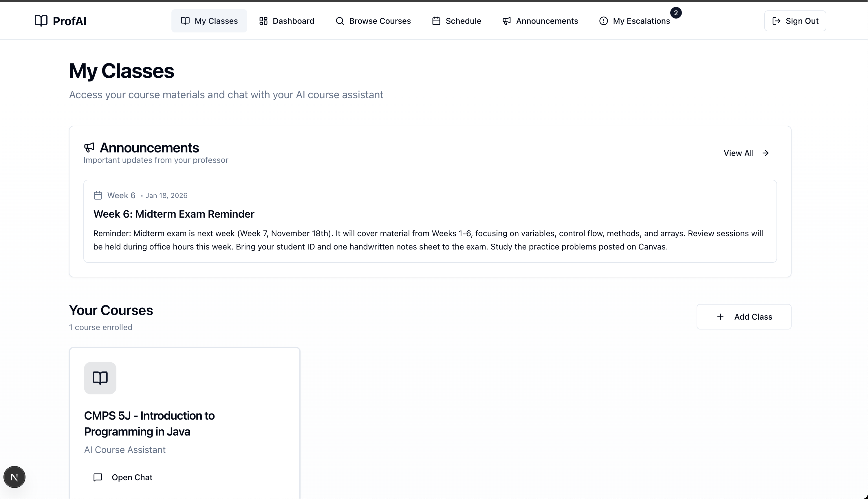Click the notification count badge on Escalations
Screen dimensions: 868x499
click(675, 13)
